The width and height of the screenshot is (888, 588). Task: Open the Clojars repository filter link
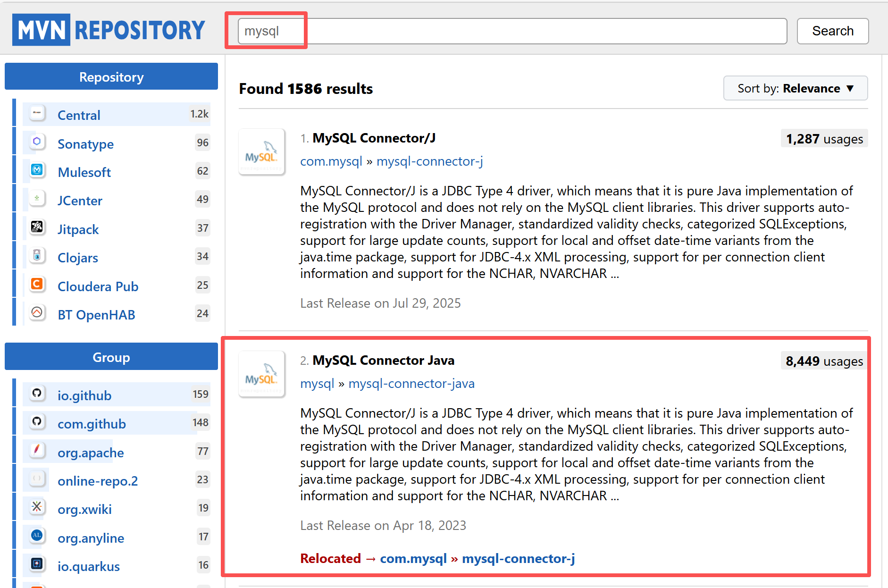click(x=78, y=258)
